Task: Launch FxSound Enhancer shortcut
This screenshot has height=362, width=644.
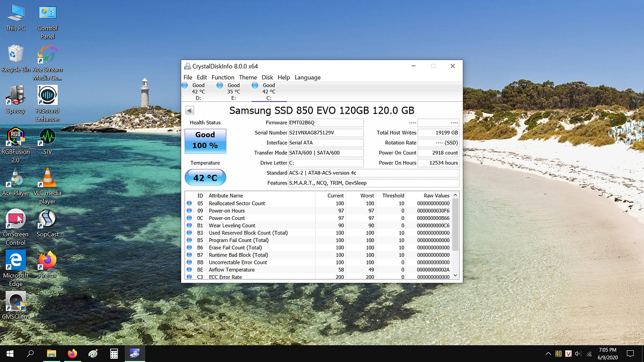Action: click(48, 104)
